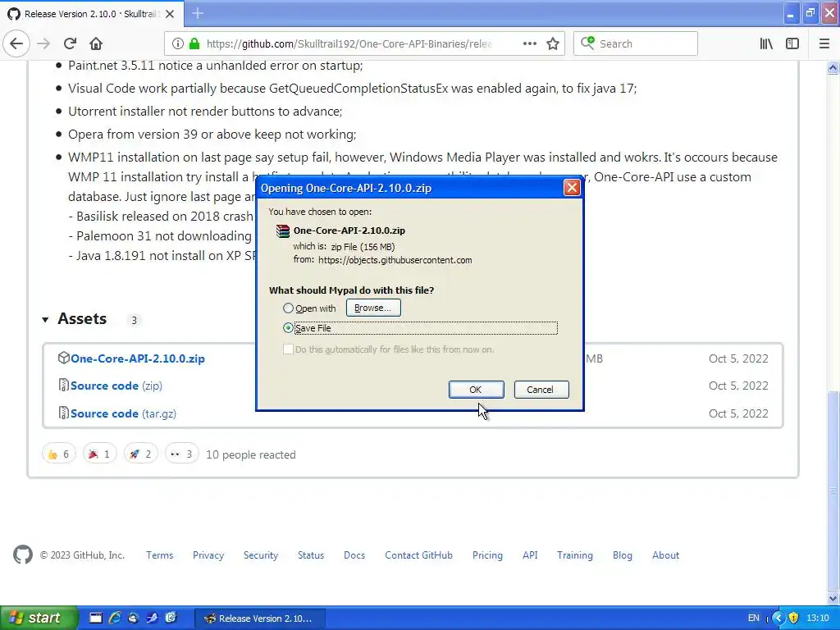The image size is (840, 630).
Task: Collapse the Assets section triangle
Action: pyautogui.click(x=46, y=320)
